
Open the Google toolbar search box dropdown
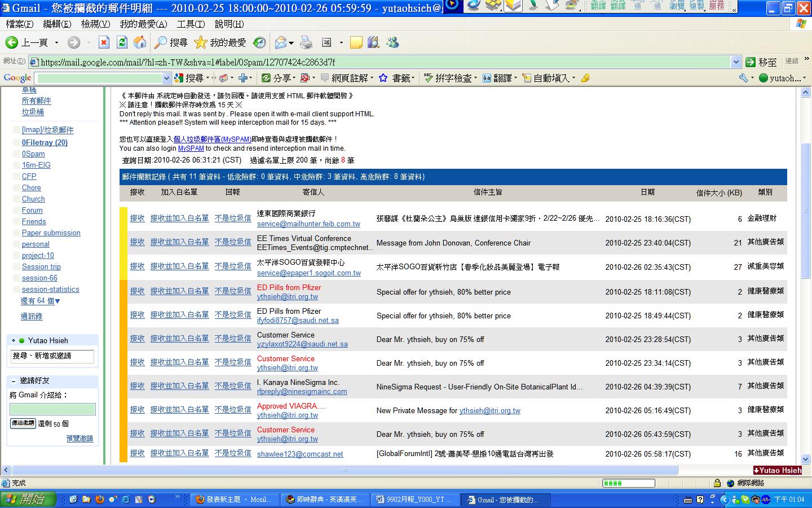(x=166, y=78)
